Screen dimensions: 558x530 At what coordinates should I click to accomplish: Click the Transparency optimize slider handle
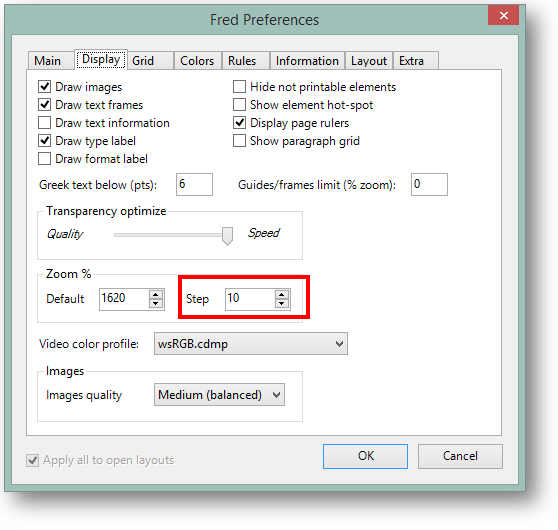(227, 236)
